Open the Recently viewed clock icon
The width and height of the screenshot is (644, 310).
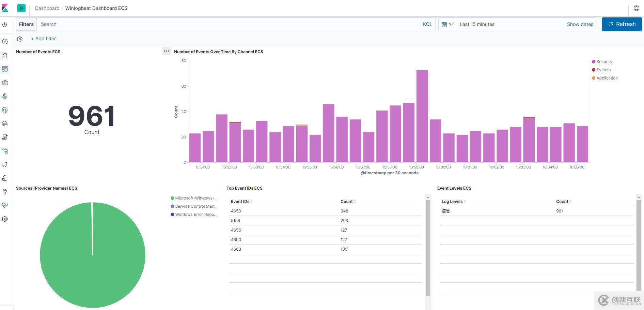[5, 25]
